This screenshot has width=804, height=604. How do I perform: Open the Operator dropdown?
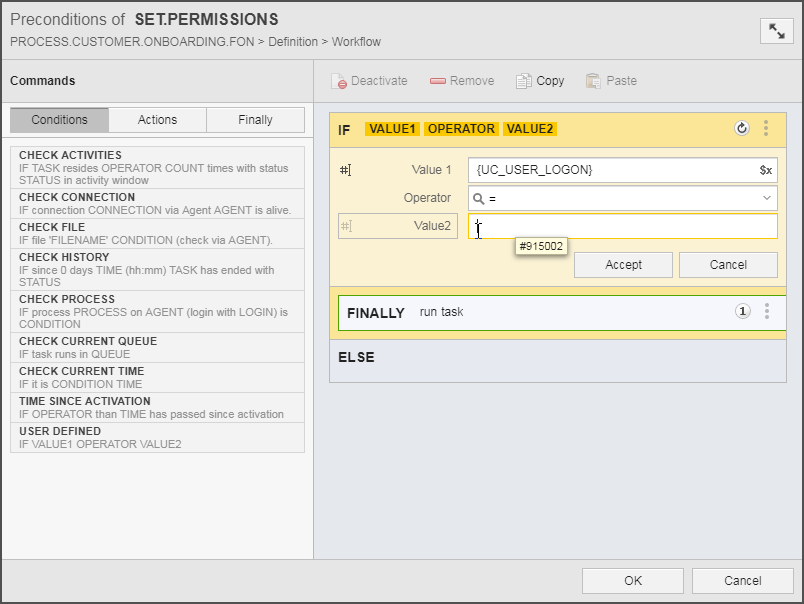coord(765,198)
